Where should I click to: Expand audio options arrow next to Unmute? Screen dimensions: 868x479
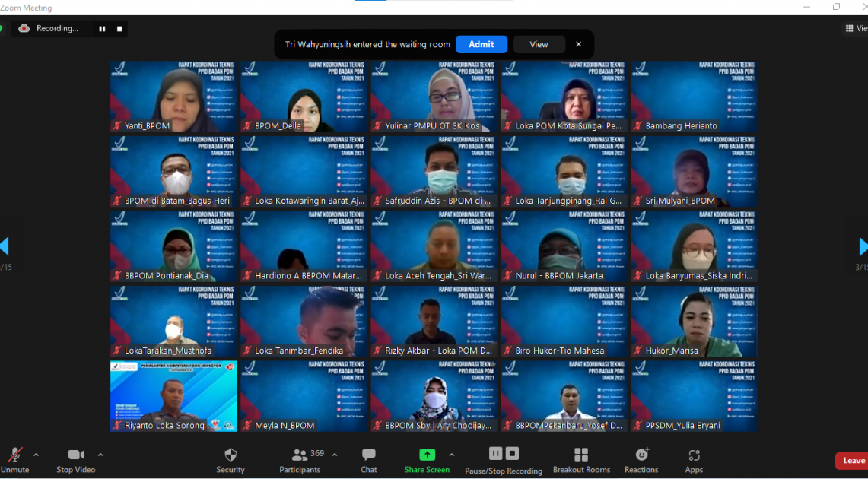click(x=36, y=455)
